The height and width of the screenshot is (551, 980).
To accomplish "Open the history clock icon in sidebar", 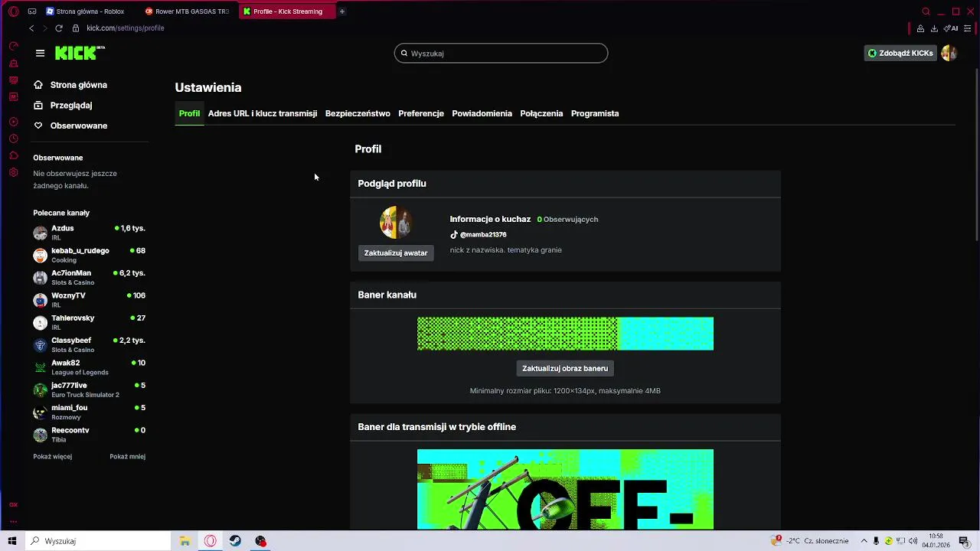I will click(13, 139).
